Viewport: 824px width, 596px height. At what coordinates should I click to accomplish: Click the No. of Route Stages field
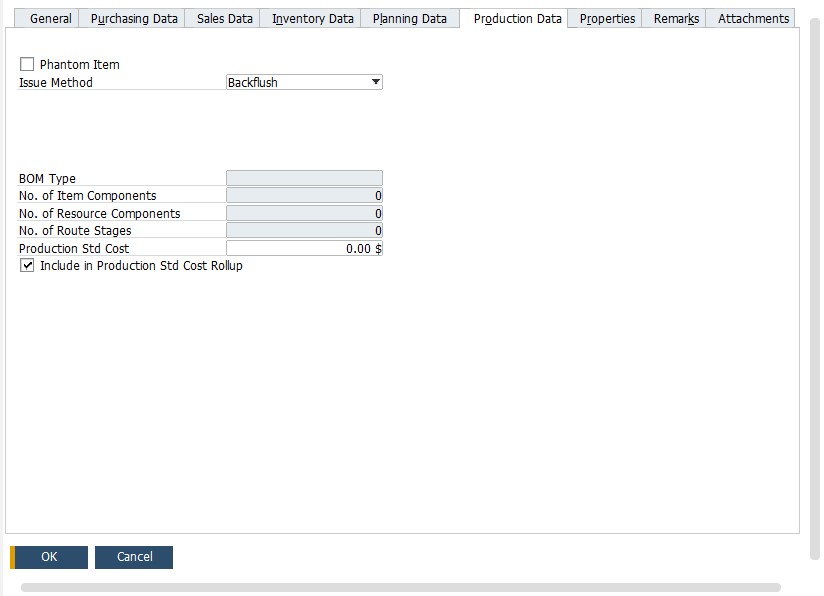click(x=305, y=230)
